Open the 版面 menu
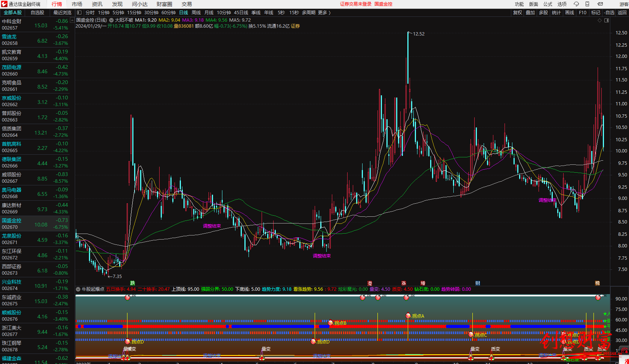 (534, 4)
